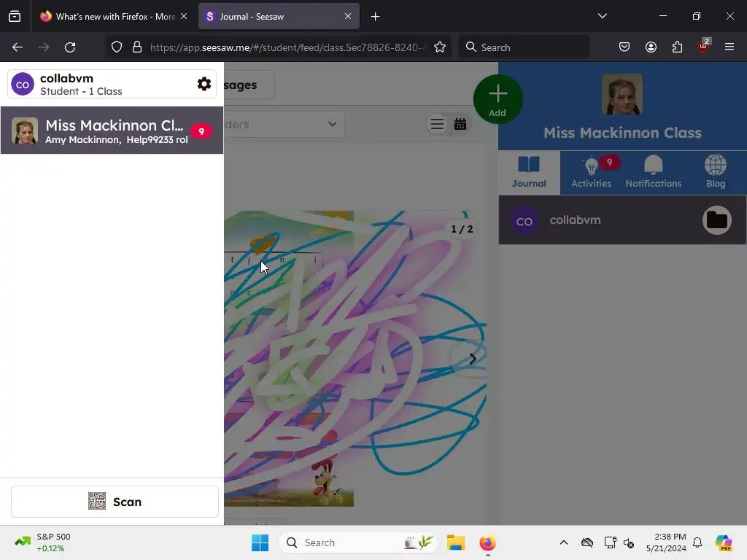Open the Messages tab behind sidebar
747x560 pixels.
click(x=249, y=85)
